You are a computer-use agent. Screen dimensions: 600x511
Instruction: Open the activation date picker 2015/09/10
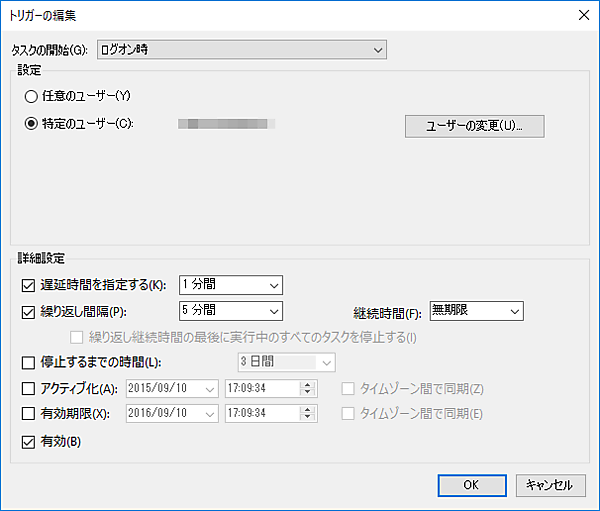(x=172, y=389)
